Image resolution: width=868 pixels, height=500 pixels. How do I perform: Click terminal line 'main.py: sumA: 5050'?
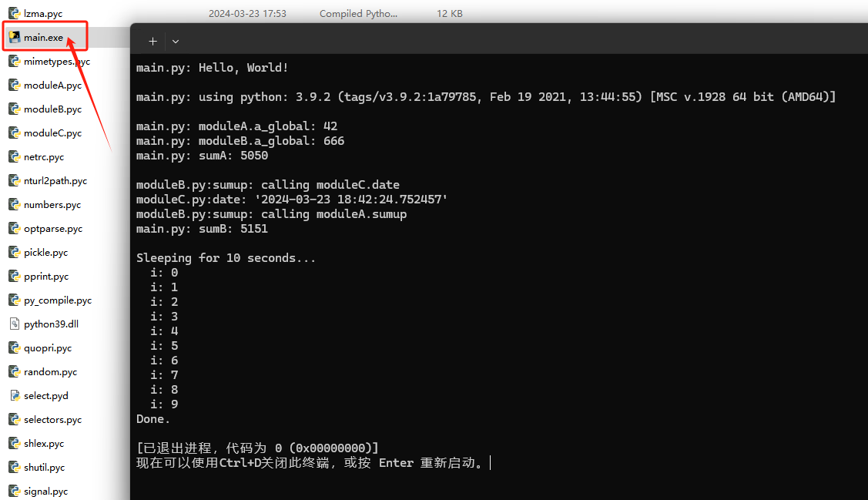coord(202,156)
